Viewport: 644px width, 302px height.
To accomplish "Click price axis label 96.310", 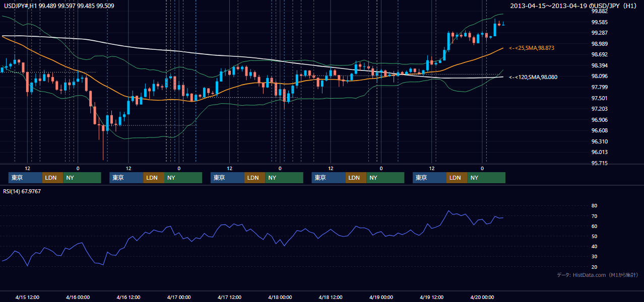I will [x=599, y=141].
